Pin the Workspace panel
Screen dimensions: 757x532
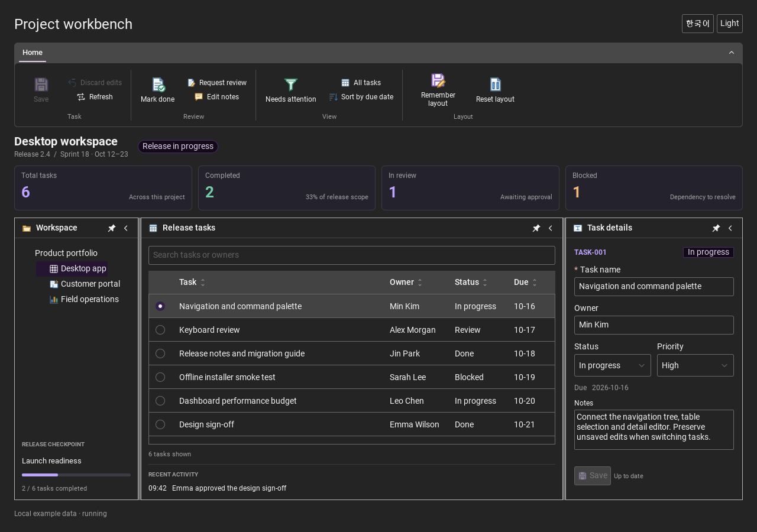coord(112,228)
